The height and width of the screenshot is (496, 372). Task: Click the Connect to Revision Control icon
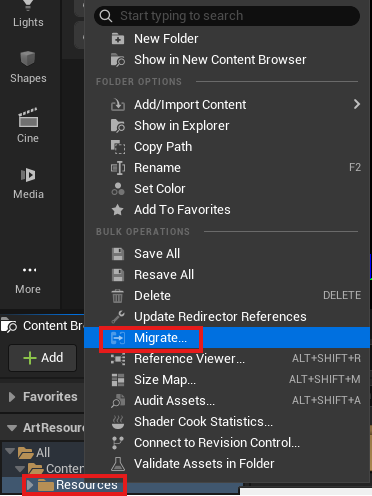point(117,443)
